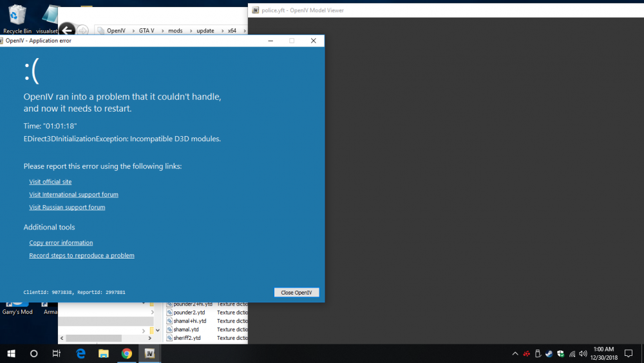The height and width of the screenshot is (363, 644).
Task: Select the pounder2.ytd file name
Action: [x=189, y=313]
